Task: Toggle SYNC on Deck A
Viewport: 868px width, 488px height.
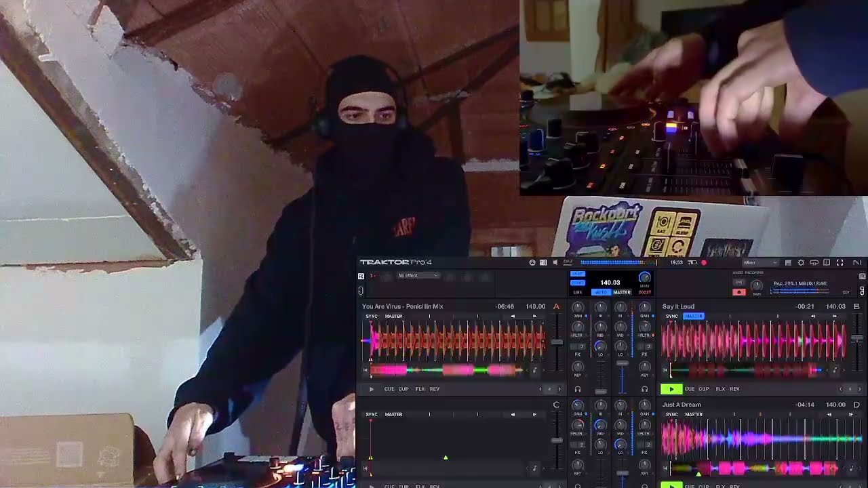Action: pos(372,316)
